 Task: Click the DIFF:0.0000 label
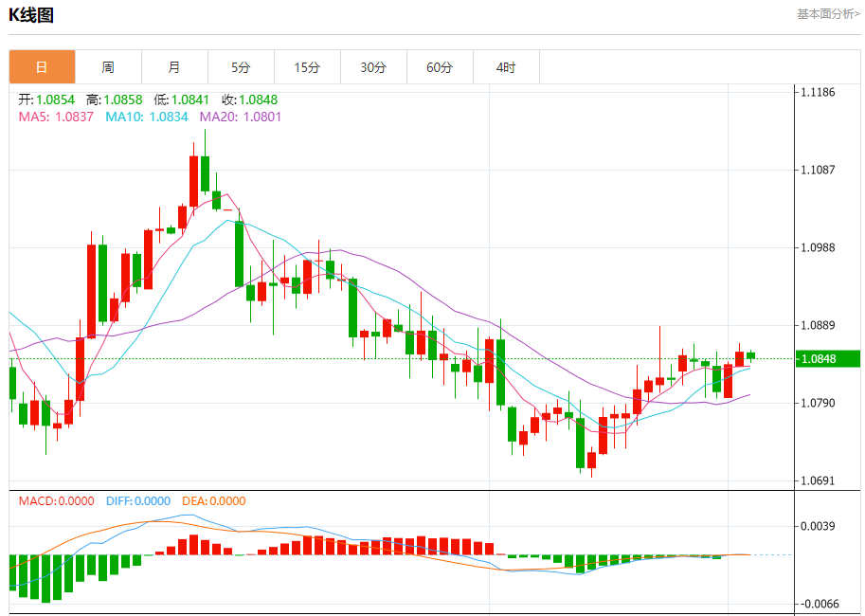pos(138,501)
